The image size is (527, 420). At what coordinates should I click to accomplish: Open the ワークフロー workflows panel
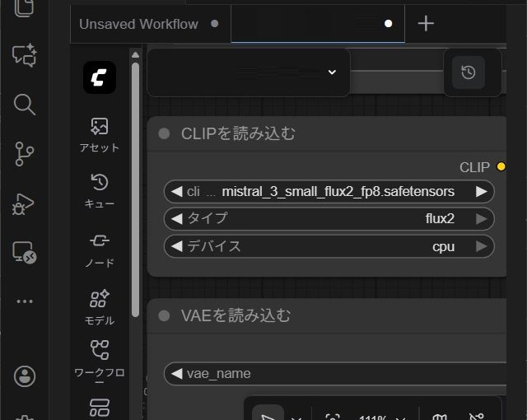tap(100, 362)
